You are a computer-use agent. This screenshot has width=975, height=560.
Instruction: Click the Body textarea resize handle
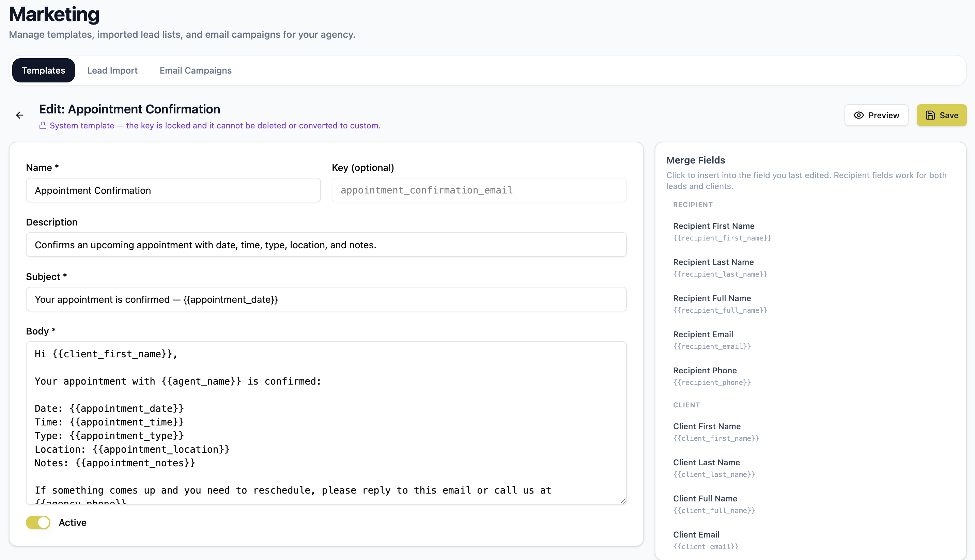623,501
